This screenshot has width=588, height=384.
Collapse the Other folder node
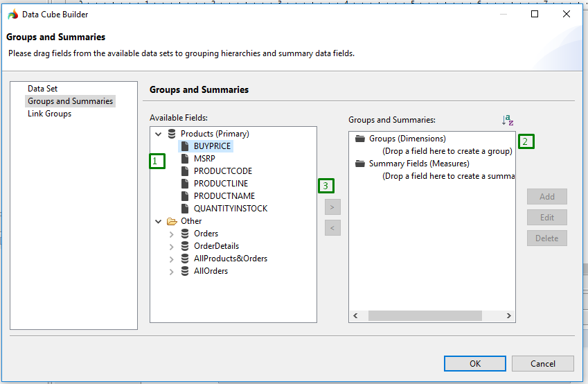(158, 221)
